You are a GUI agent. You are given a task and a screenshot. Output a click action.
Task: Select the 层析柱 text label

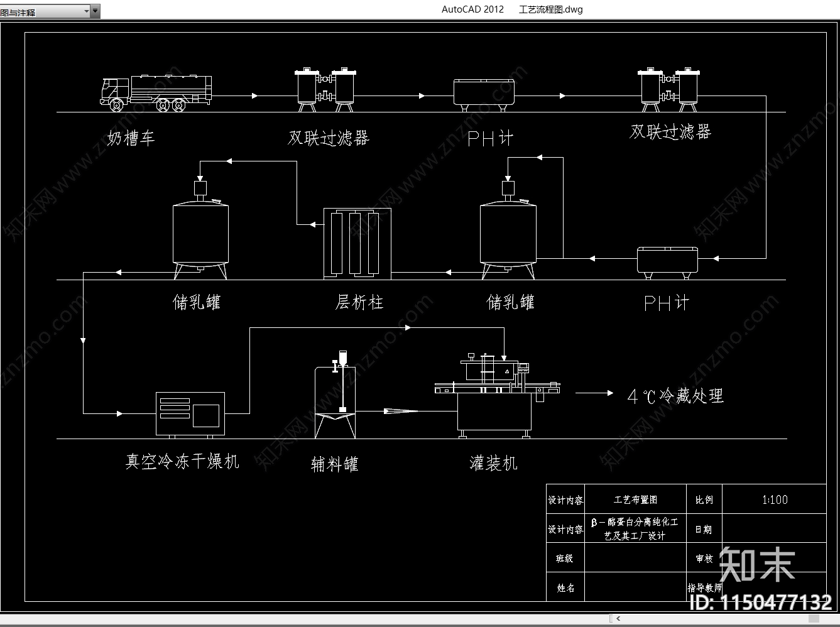point(359,302)
